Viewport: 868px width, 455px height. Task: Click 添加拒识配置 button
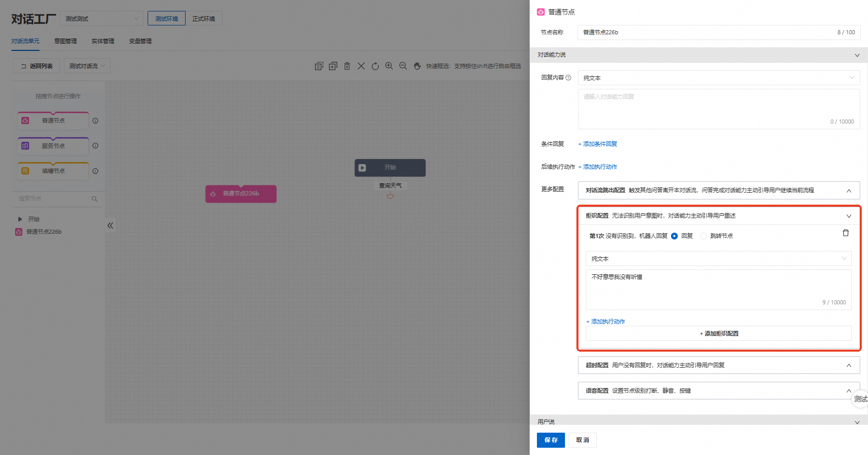(x=719, y=333)
